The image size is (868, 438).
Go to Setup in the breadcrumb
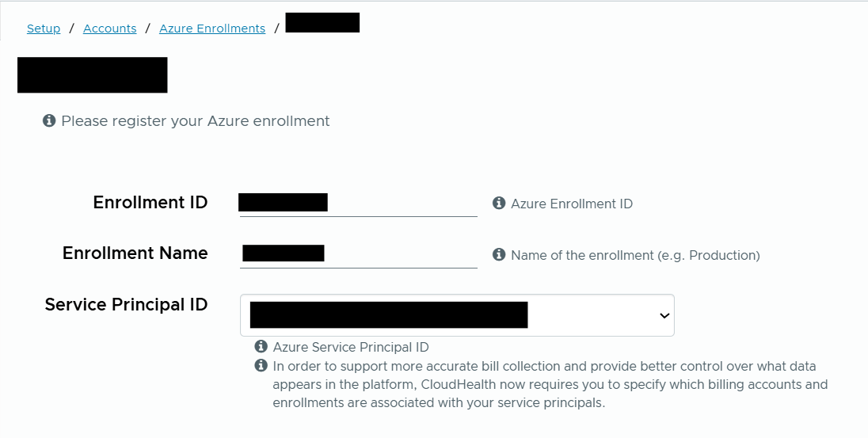44,29
